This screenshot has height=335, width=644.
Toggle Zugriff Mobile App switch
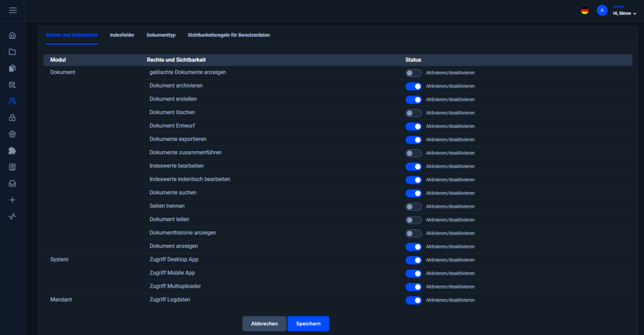(x=413, y=273)
